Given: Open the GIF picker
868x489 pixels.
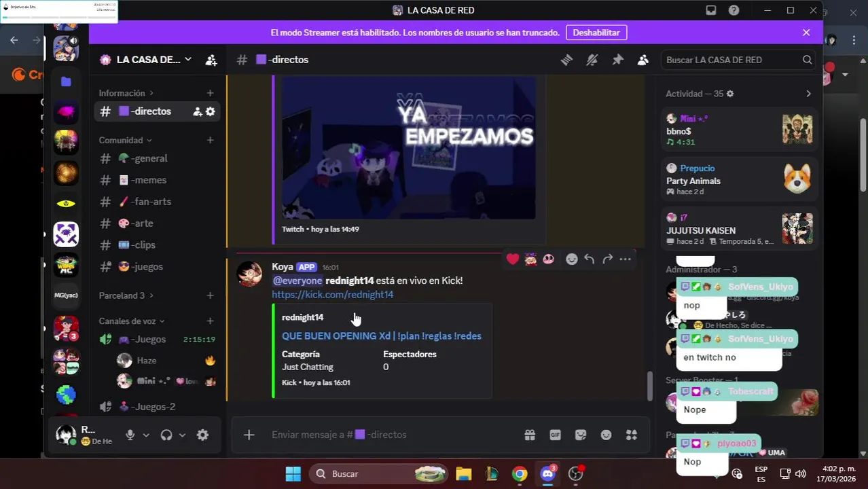Looking at the screenshot, I should (555, 435).
